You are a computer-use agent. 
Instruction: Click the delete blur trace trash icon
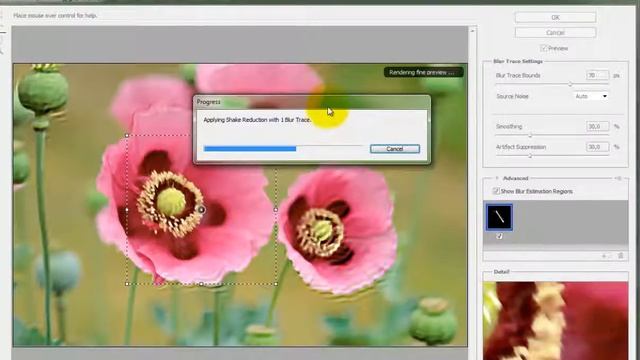tap(620, 256)
